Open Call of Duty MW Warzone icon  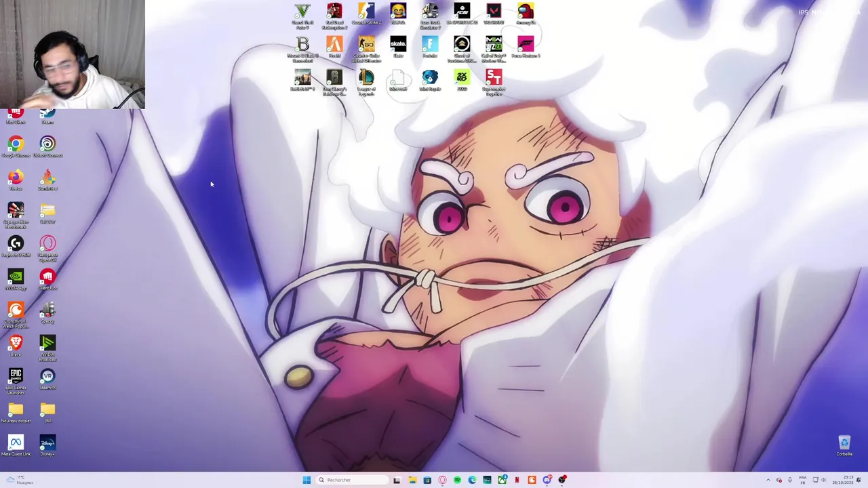pos(494,49)
